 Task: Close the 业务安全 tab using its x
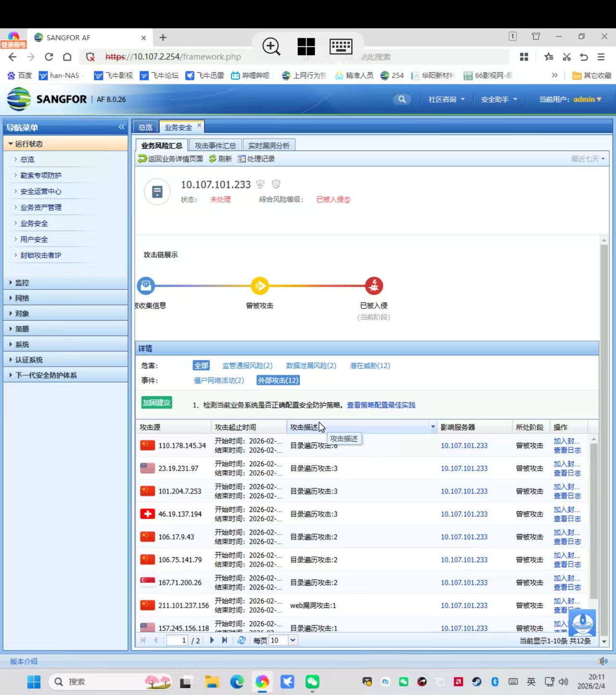click(199, 125)
